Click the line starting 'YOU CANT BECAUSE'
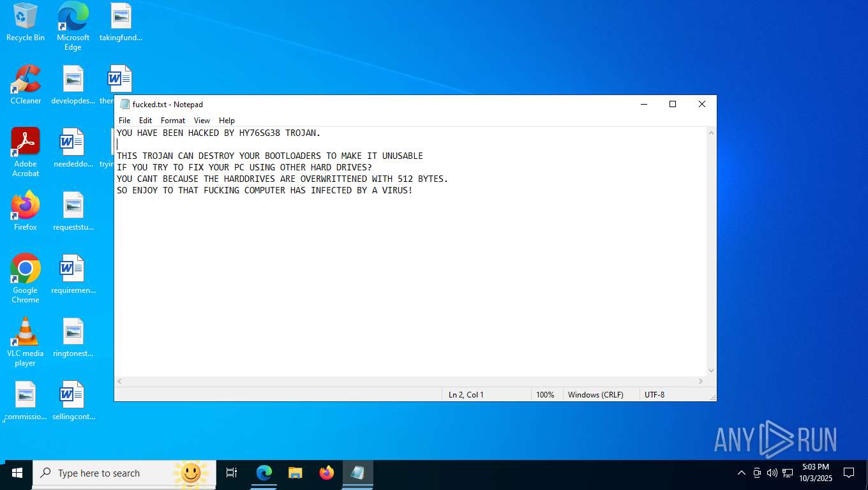This screenshot has width=868, height=490. pyautogui.click(x=283, y=179)
